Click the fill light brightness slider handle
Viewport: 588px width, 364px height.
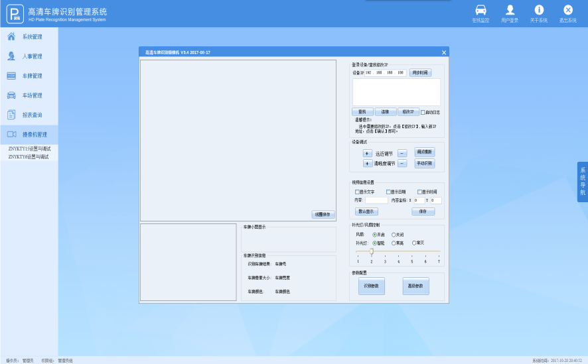(372, 251)
